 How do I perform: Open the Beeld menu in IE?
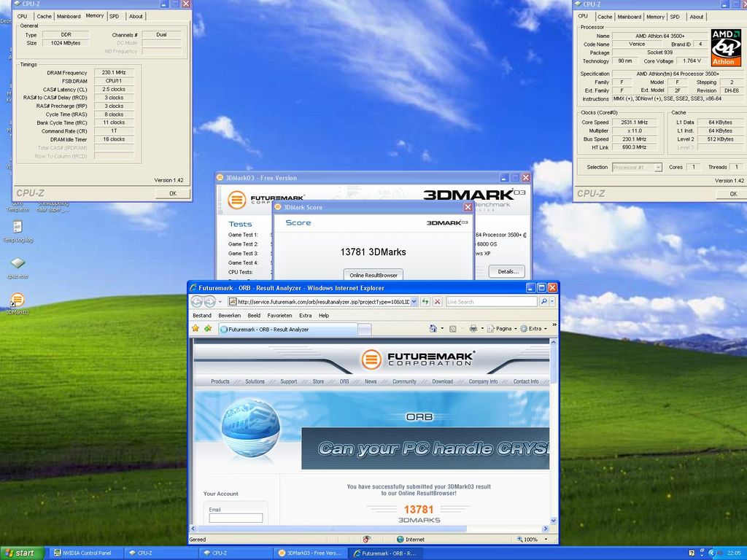(x=254, y=315)
